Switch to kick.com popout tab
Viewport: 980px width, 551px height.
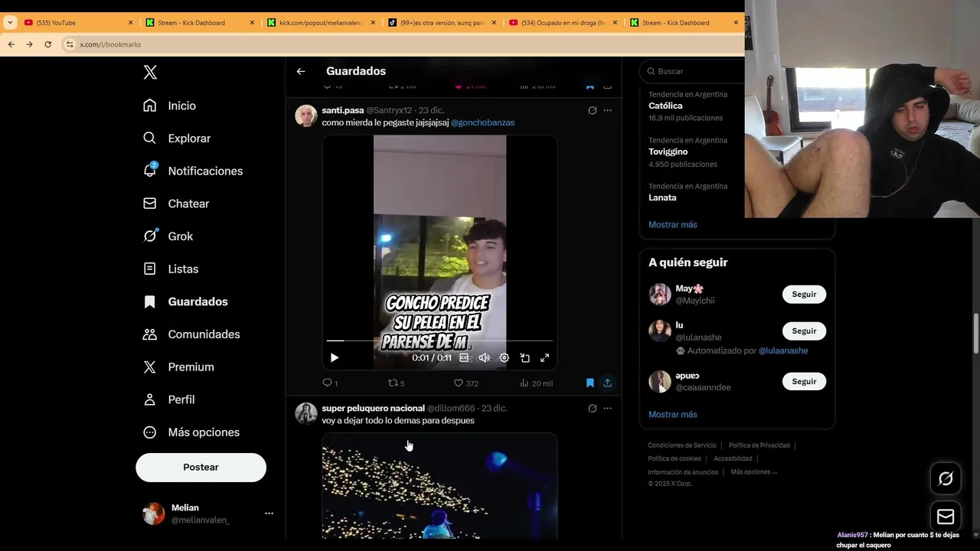[322, 23]
